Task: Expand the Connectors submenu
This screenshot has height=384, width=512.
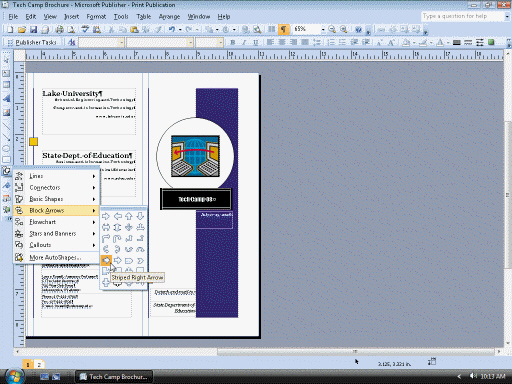Action: click(56, 187)
